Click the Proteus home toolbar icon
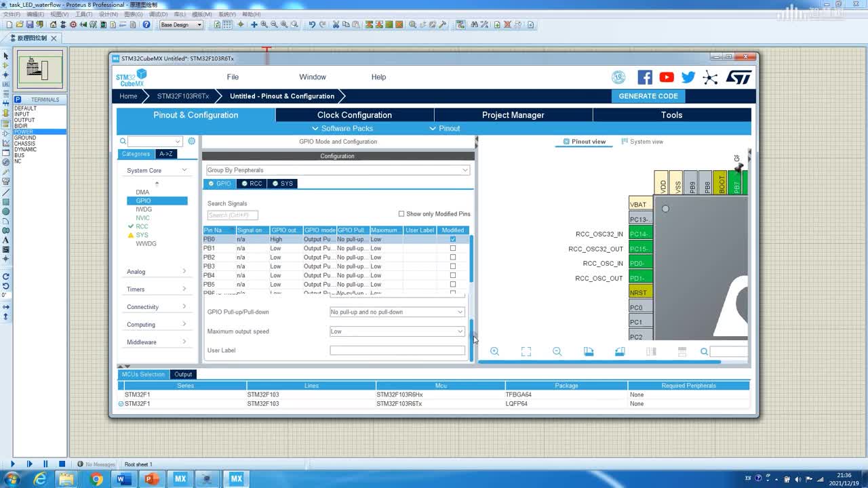The height and width of the screenshot is (488, 868). click(x=53, y=24)
